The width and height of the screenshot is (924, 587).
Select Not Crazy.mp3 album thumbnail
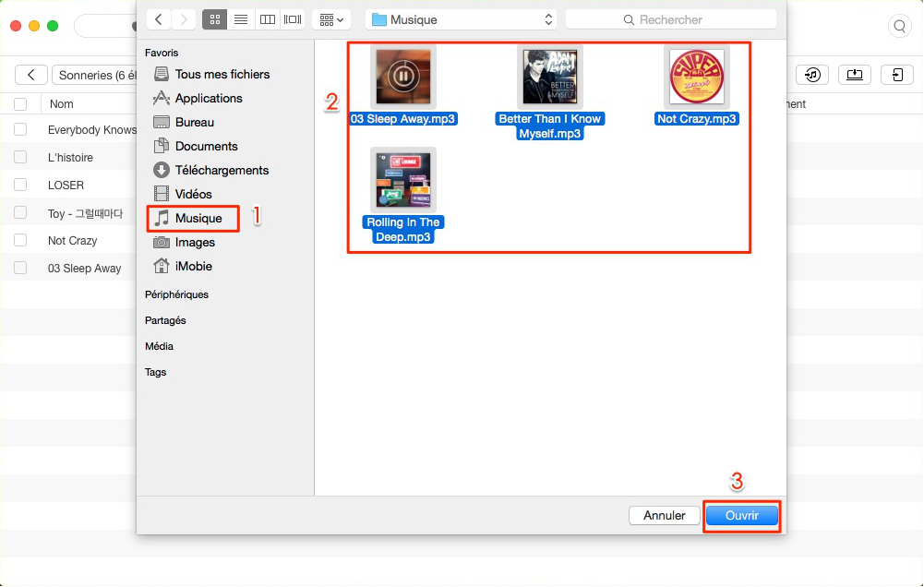coord(697,77)
